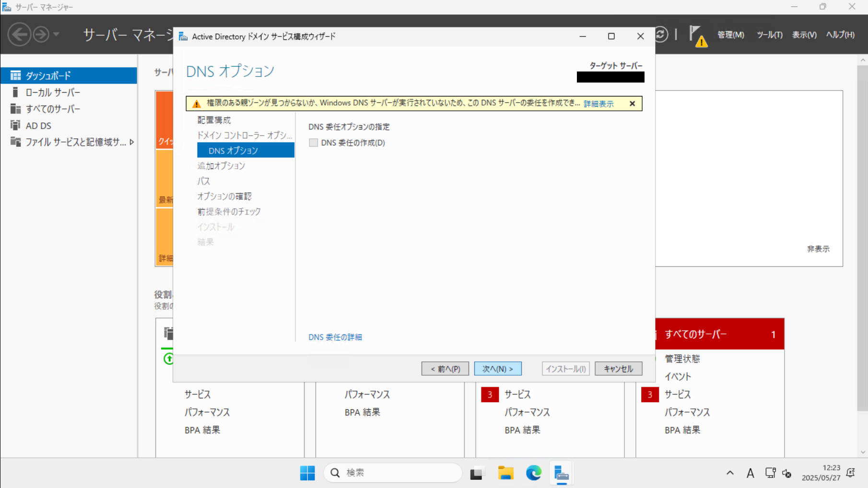Open the すべてのサーバー red tile header
The height and width of the screenshot is (488, 868).
[x=719, y=334]
